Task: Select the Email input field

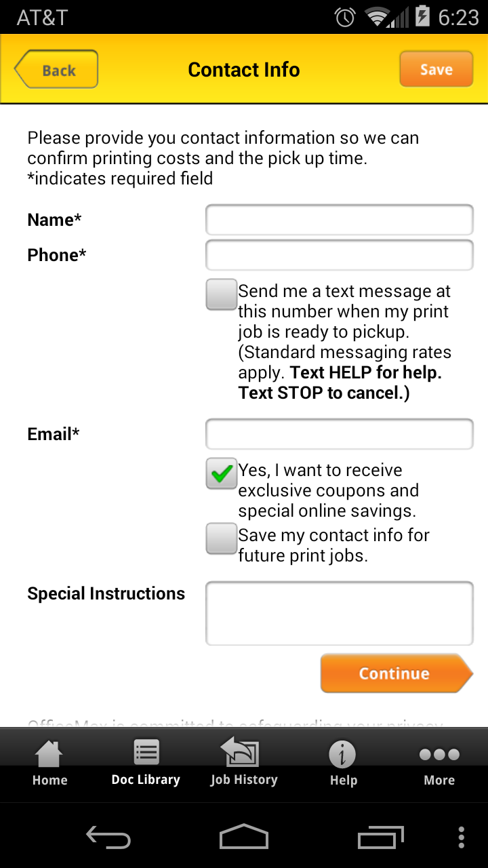Action: pos(339,435)
